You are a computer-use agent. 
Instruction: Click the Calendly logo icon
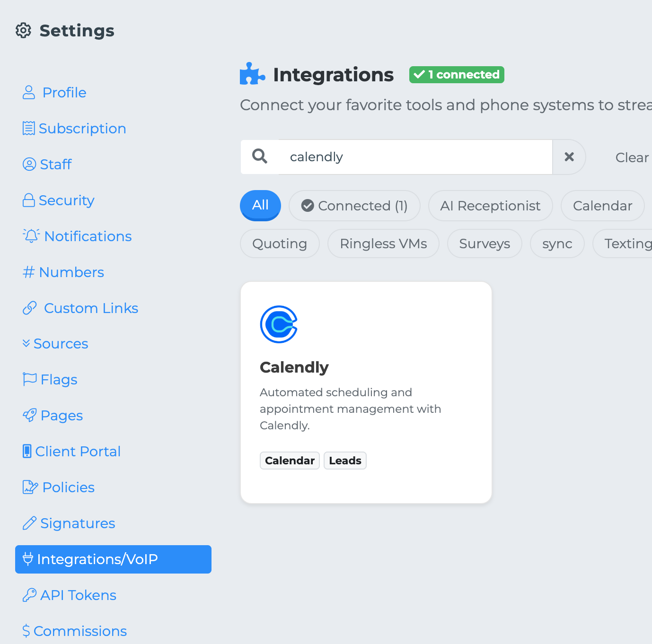[279, 324]
